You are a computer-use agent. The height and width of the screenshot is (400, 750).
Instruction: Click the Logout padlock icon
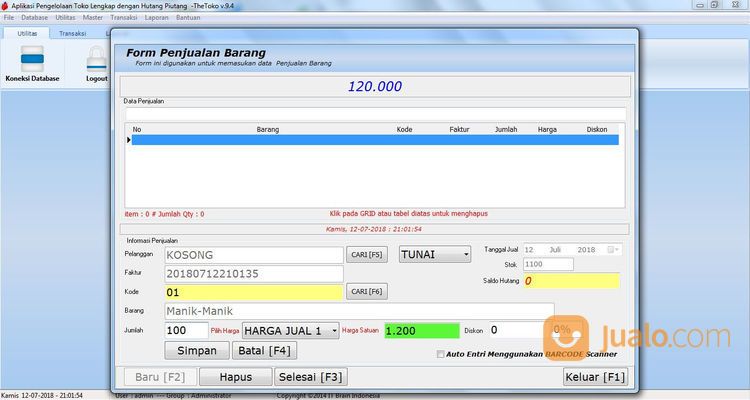pyautogui.click(x=97, y=63)
